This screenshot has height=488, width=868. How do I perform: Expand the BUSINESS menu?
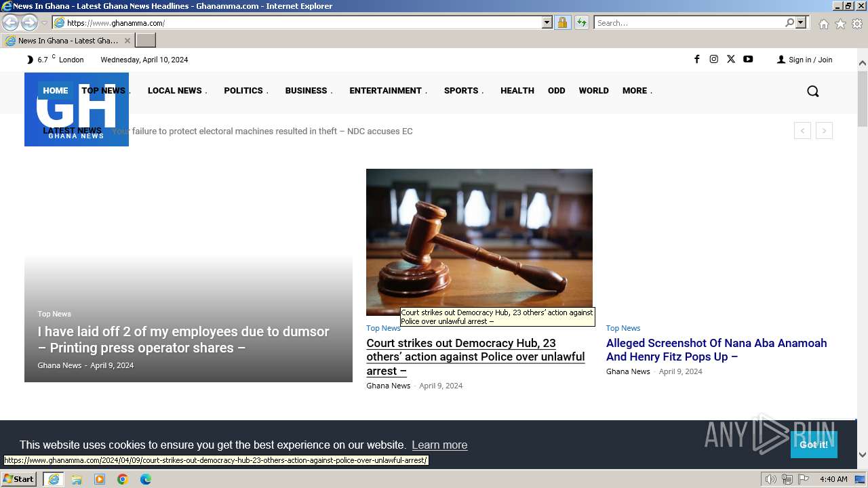tap(309, 91)
